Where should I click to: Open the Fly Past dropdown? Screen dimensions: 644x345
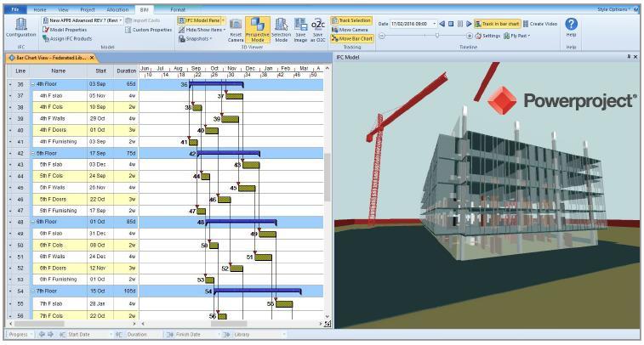516,36
